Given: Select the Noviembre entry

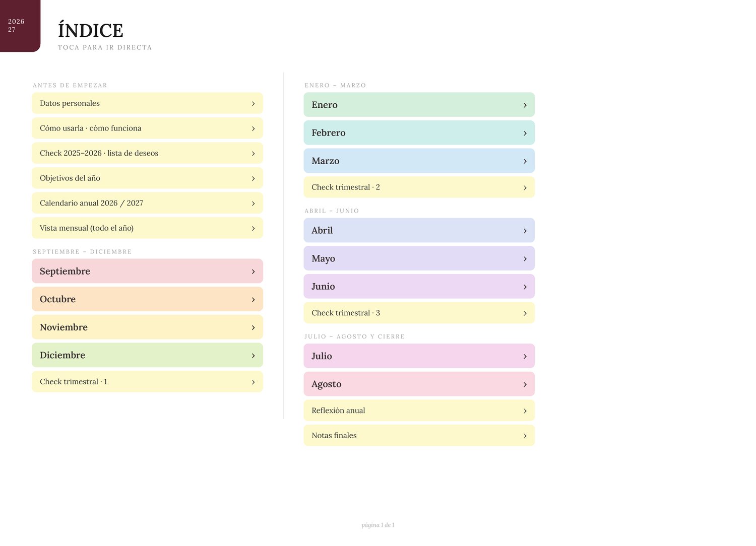Looking at the screenshot, I should pyautogui.click(x=147, y=327).
